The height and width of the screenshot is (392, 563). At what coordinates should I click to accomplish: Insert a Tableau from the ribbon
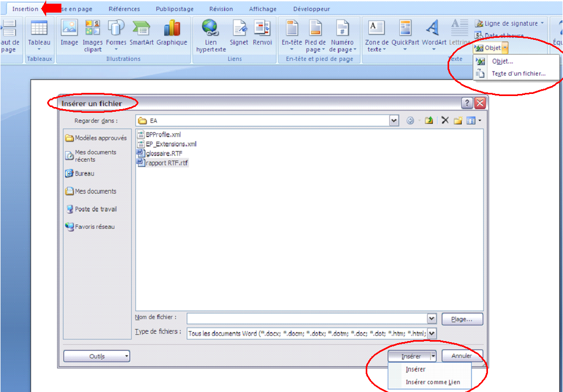39,34
